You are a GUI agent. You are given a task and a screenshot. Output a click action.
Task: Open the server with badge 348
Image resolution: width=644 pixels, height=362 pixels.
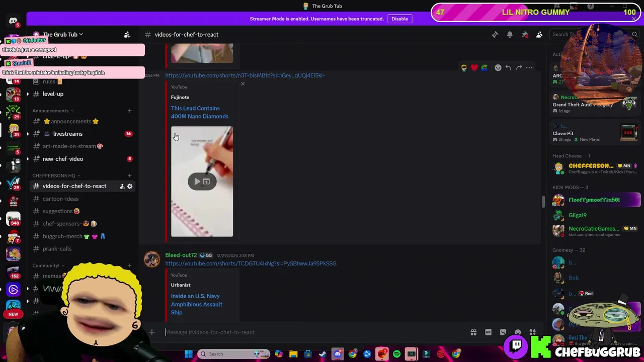(14, 219)
